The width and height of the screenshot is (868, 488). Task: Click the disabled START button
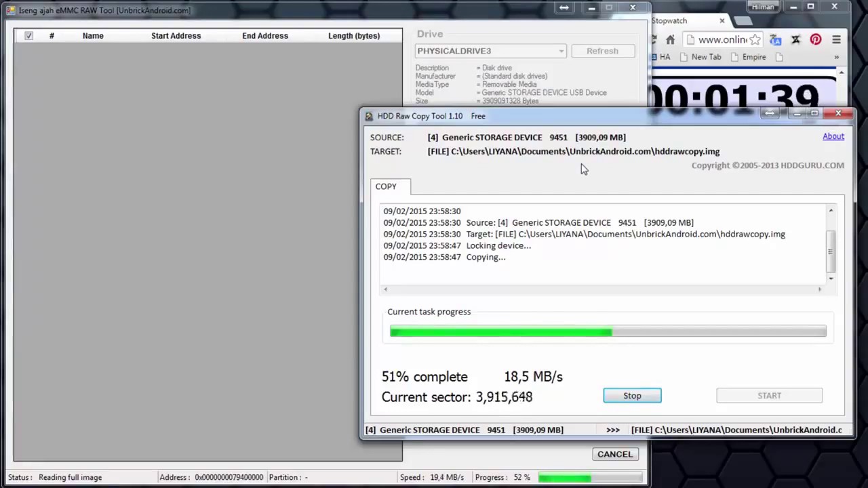[x=769, y=395]
